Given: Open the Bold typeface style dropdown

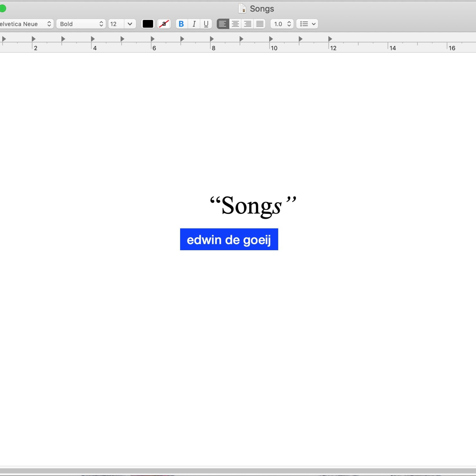Looking at the screenshot, I should point(81,24).
